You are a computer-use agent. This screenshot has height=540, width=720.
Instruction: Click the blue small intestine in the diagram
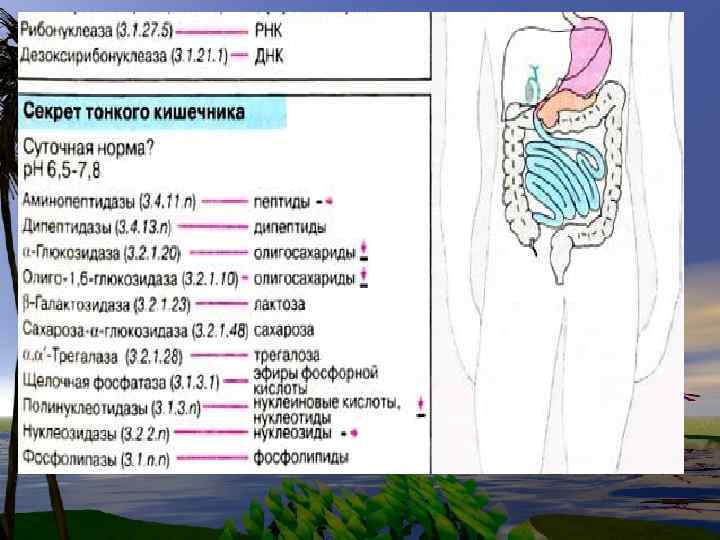coord(564,180)
